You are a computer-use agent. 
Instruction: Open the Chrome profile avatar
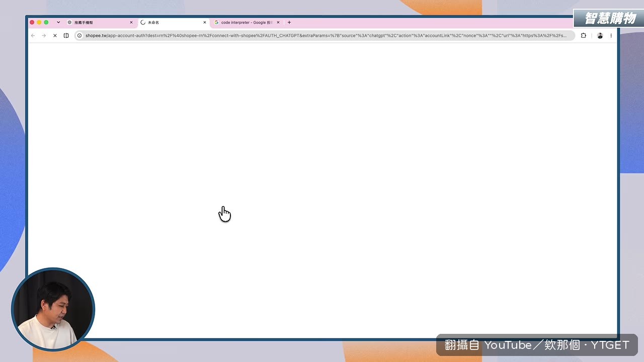pyautogui.click(x=600, y=36)
